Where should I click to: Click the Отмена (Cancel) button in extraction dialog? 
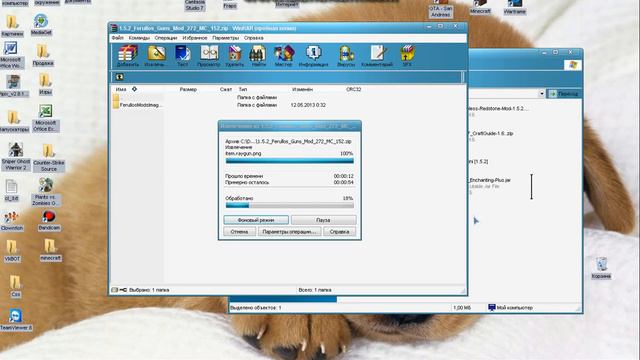[x=239, y=231]
